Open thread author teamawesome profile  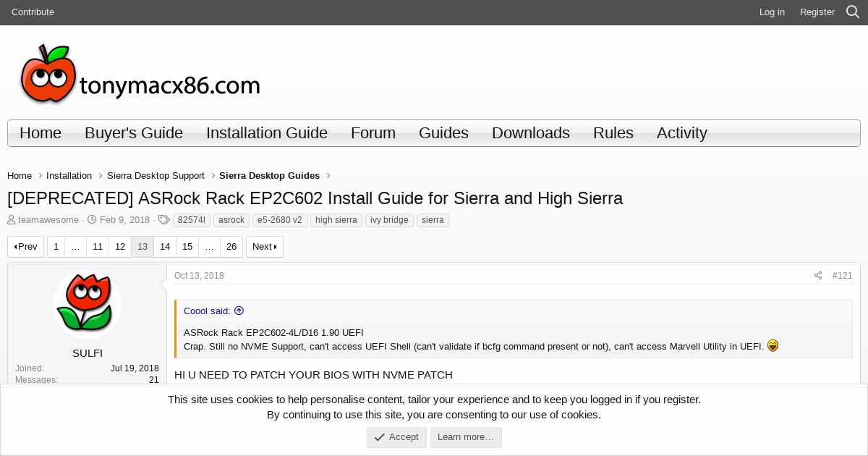click(48, 220)
